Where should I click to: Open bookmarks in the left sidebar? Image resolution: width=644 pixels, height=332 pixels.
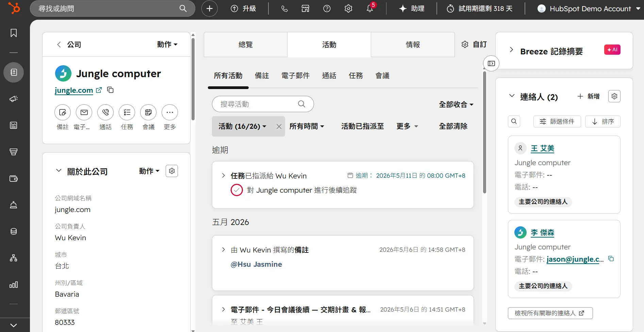pyautogui.click(x=14, y=33)
